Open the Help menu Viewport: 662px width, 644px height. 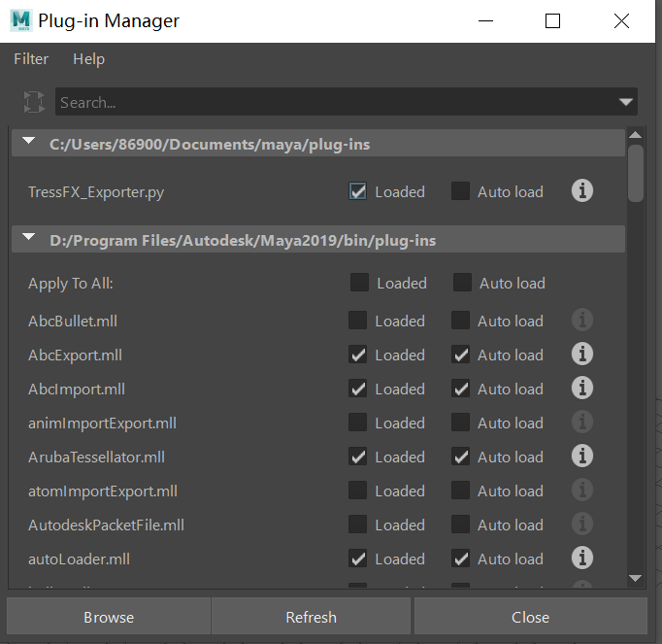88,59
